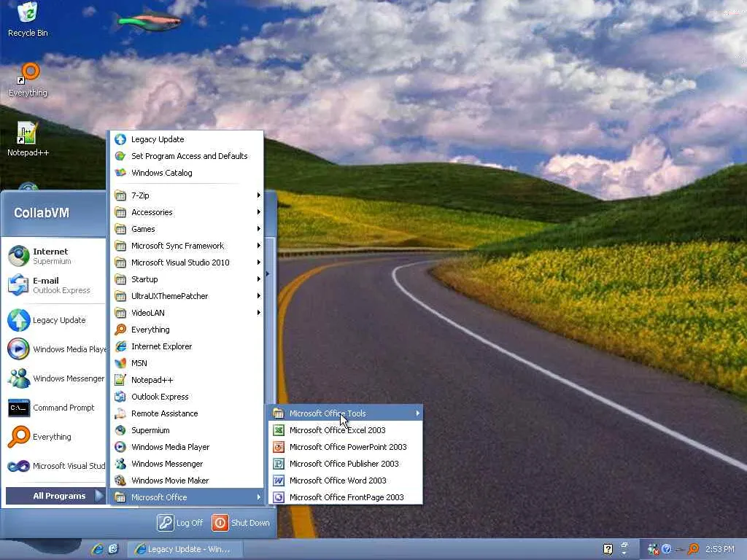This screenshot has width=747, height=560.
Task: Click the taskbar clock showing 2:53 PM
Action: (720, 549)
